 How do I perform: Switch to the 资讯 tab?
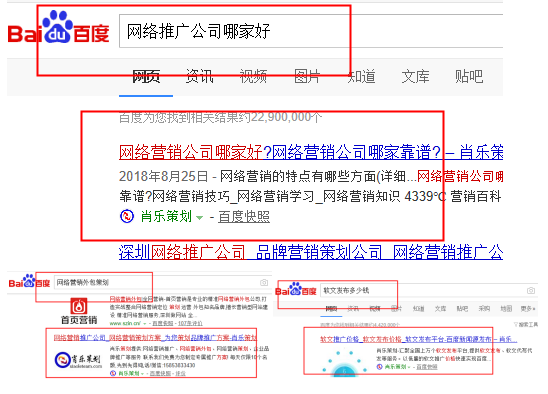click(x=200, y=76)
